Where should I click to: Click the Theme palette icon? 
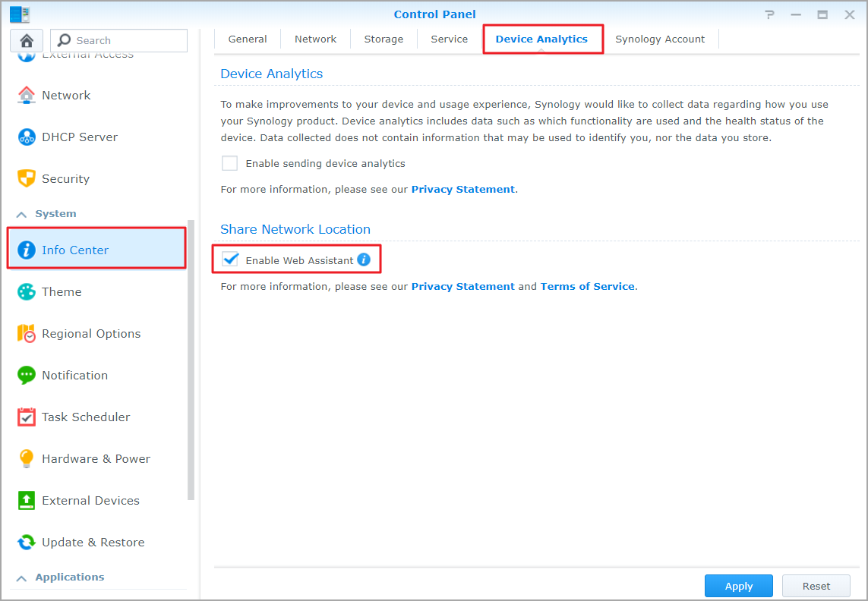coord(26,291)
